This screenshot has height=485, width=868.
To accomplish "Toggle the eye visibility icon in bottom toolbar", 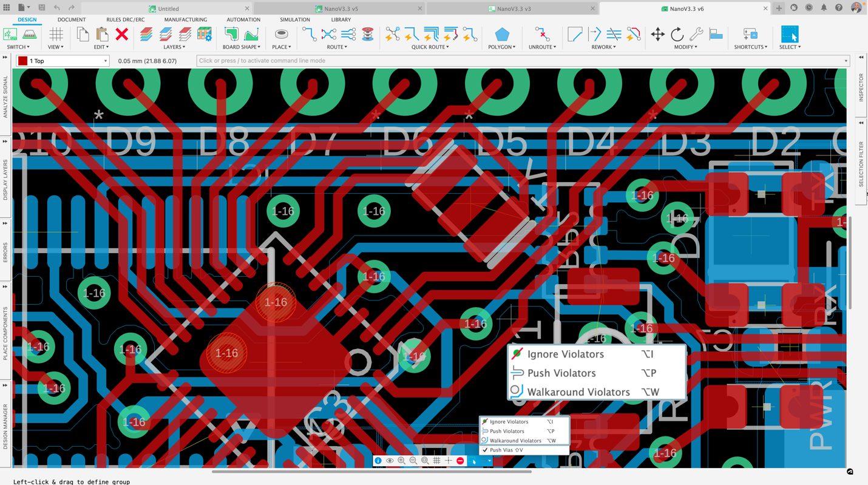I will pyautogui.click(x=390, y=461).
